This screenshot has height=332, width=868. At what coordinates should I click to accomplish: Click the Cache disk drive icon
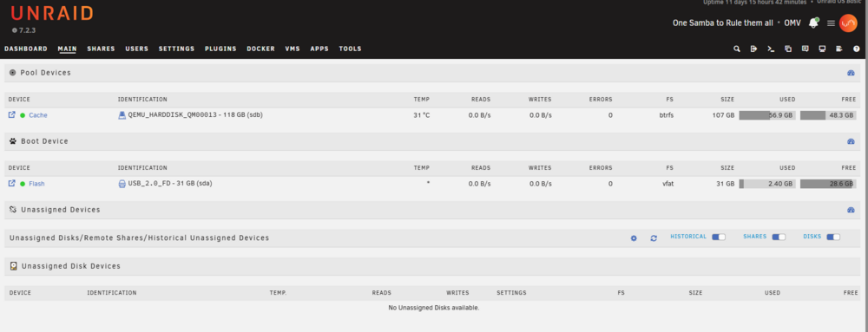click(x=122, y=115)
